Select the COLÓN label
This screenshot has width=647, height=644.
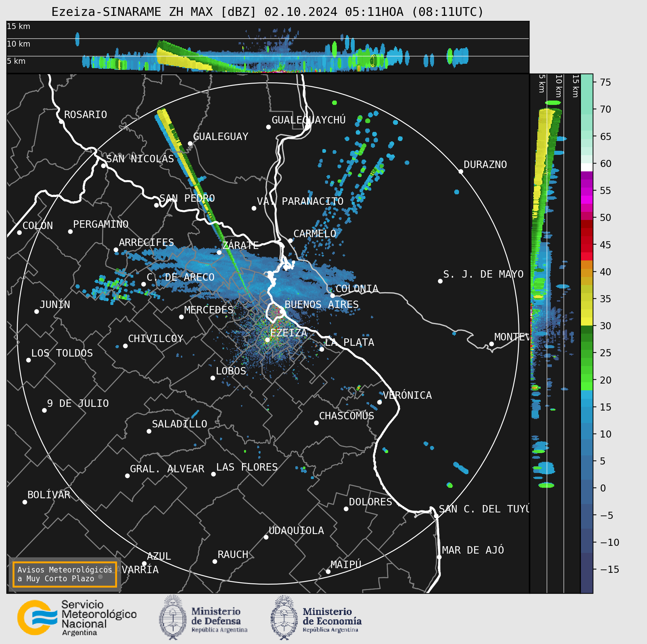[x=37, y=226]
